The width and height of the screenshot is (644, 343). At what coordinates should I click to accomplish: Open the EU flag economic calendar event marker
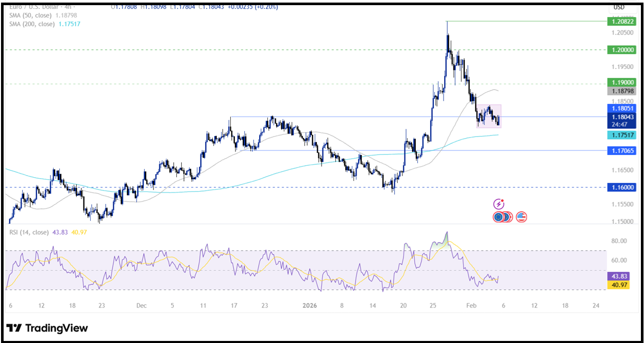[x=498, y=217]
